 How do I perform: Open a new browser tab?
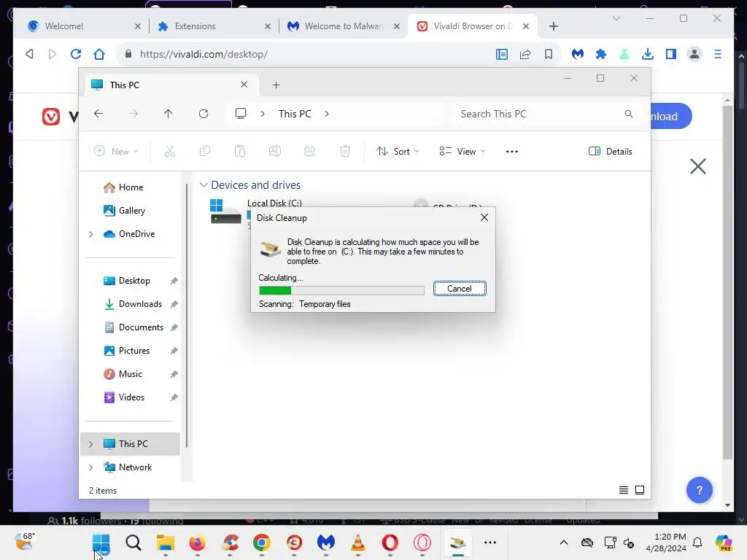[x=553, y=26]
